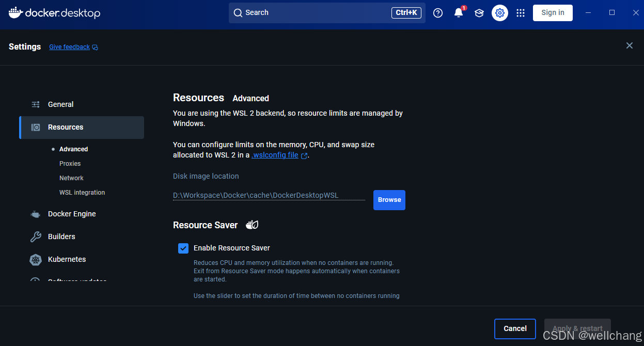The width and height of the screenshot is (644, 346).
Task: Disable the Enable Resource Saver checkbox
Action: coord(183,248)
